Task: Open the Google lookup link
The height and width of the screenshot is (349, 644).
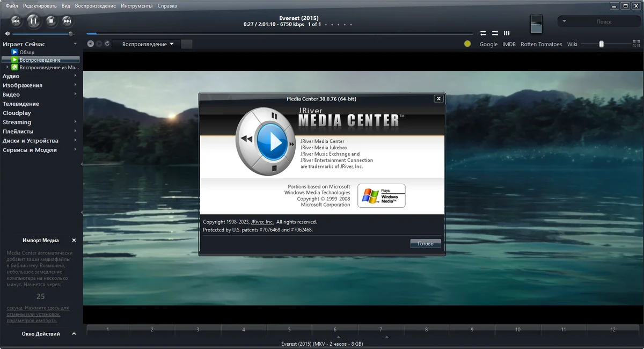Action: pyautogui.click(x=488, y=45)
